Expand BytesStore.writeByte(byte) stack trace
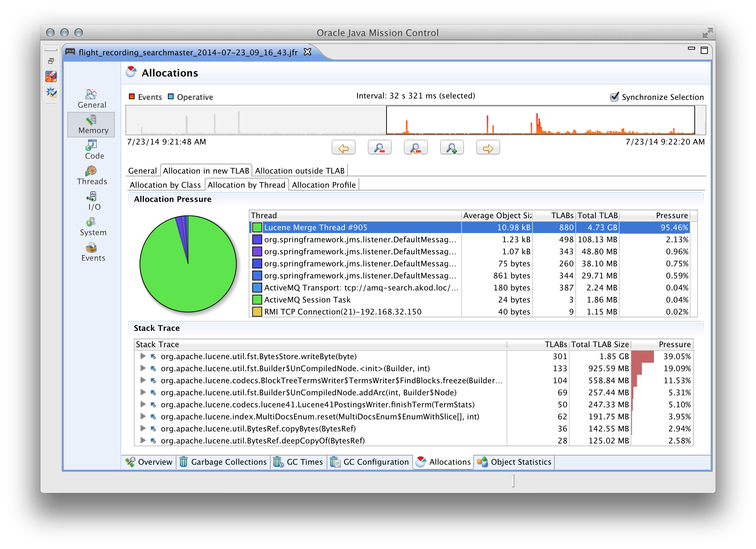The image size is (756, 549). (143, 356)
